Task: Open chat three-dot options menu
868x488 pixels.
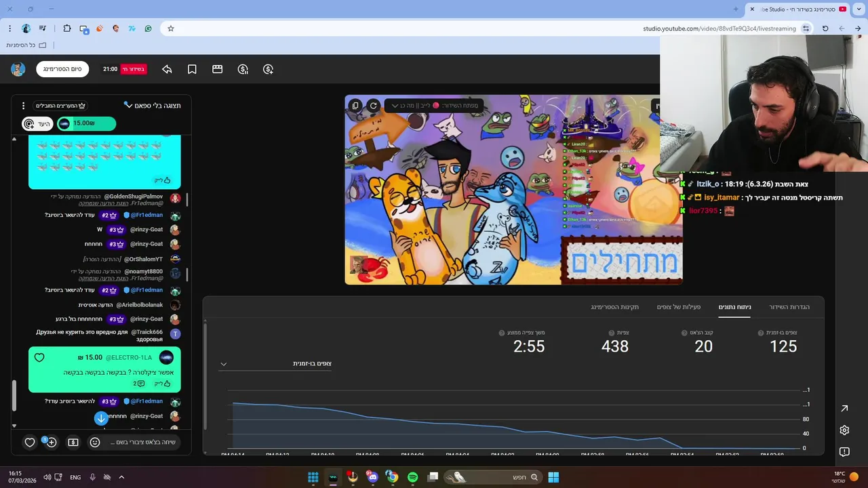Action: click(23, 106)
